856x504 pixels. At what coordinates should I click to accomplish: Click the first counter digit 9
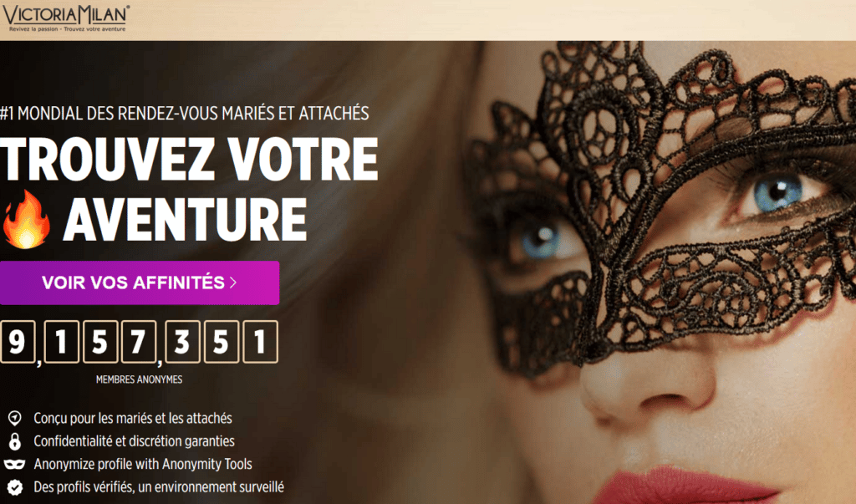click(x=18, y=342)
